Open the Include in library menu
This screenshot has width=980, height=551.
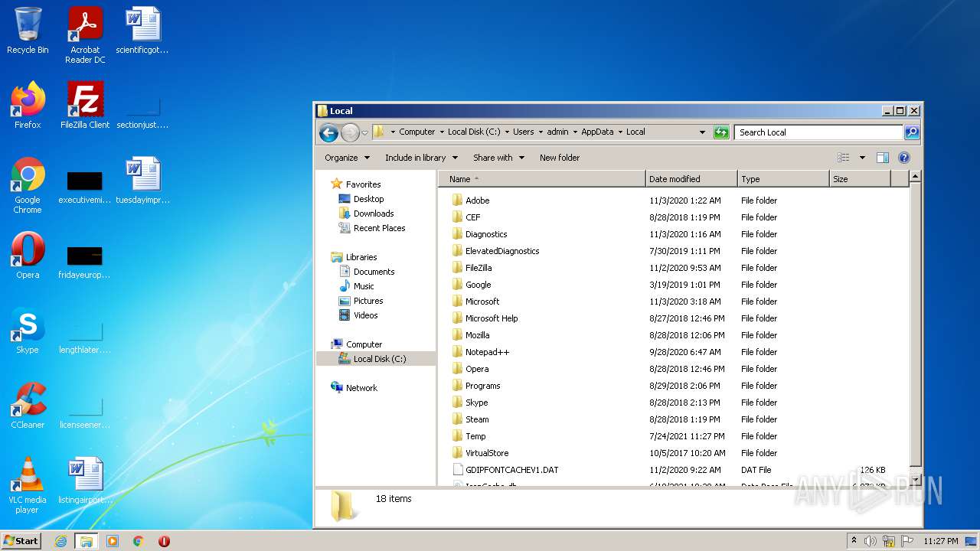coord(421,158)
